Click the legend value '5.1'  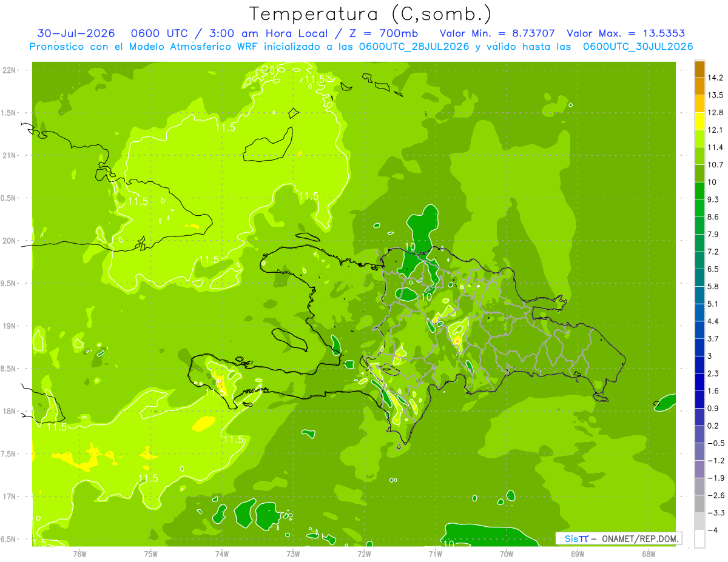click(x=713, y=304)
